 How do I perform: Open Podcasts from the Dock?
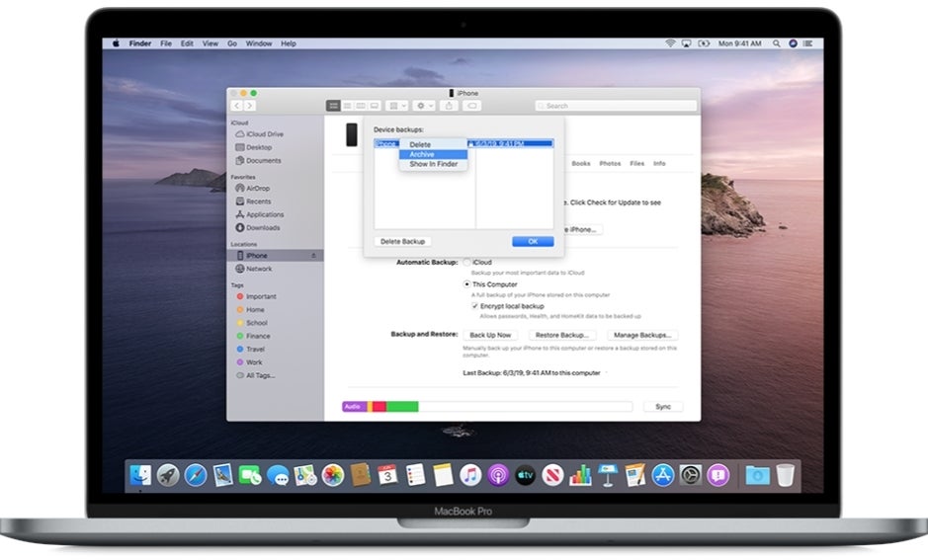point(498,475)
